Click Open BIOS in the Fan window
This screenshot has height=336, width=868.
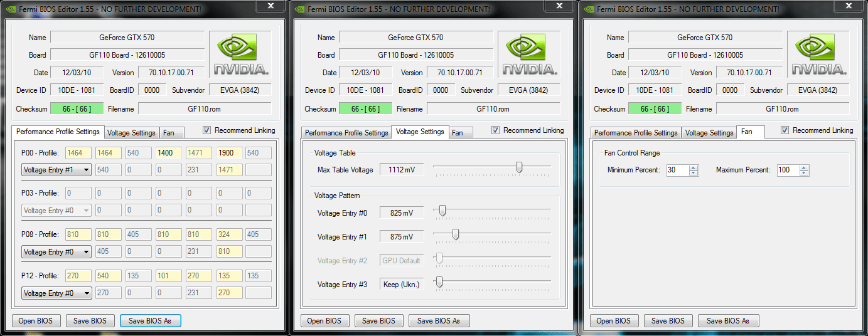(614, 320)
